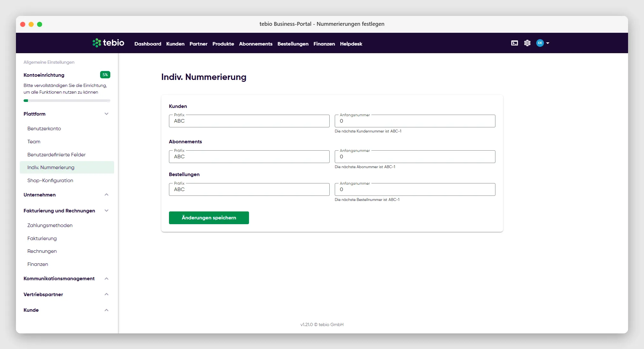Click the Unternehmen section heading
The width and height of the screenshot is (644, 349).
(40, 195)
